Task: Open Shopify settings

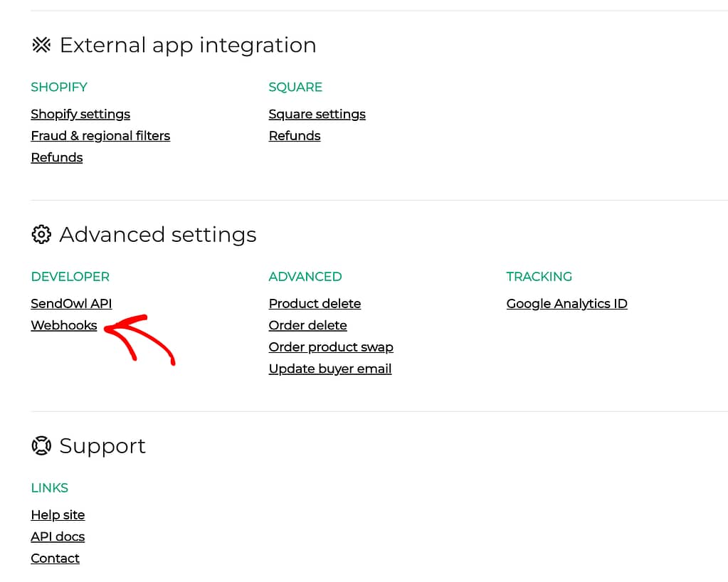Action: pyautogui.click(x=80, y=115)
